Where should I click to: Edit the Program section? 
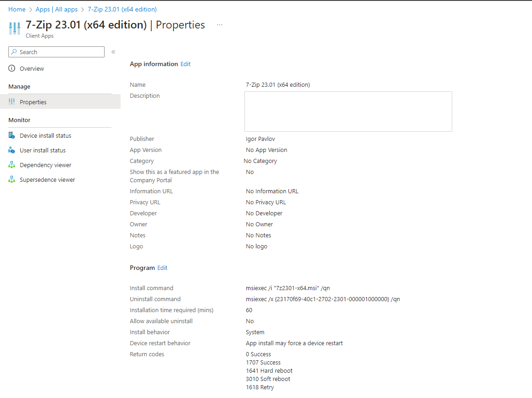coord(162,268)
